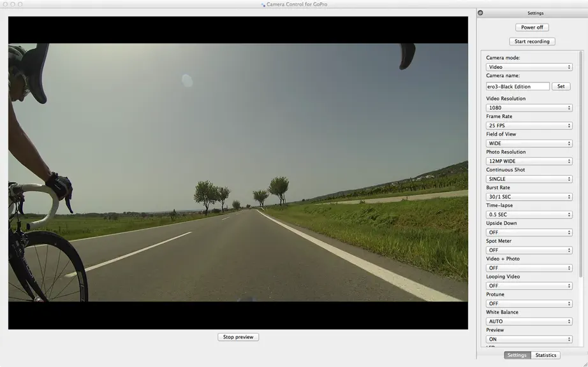The width and height of the screenshot is (588, 367).
Task: Change Field of View from WIDE
Action: (529, 143)
